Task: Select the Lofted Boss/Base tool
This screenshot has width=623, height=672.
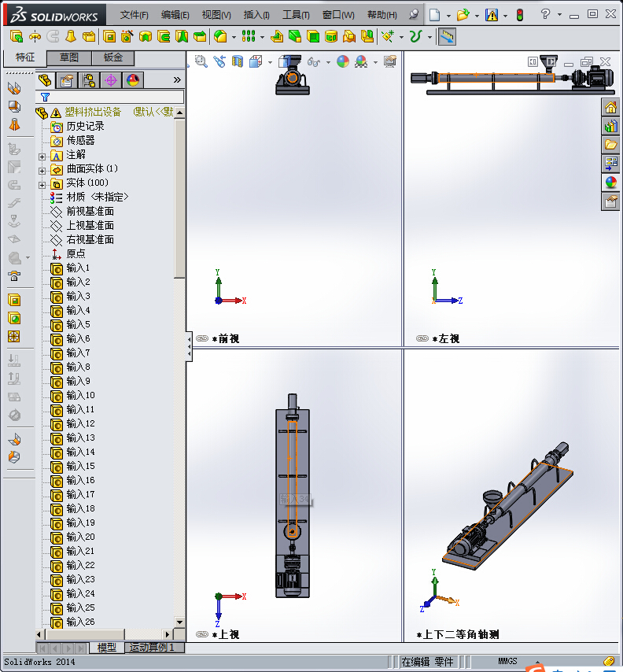Action: [71, 36]
